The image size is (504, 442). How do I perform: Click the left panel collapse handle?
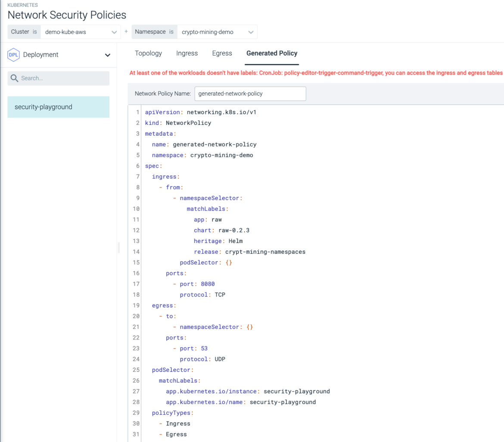(x=118, y=248)
